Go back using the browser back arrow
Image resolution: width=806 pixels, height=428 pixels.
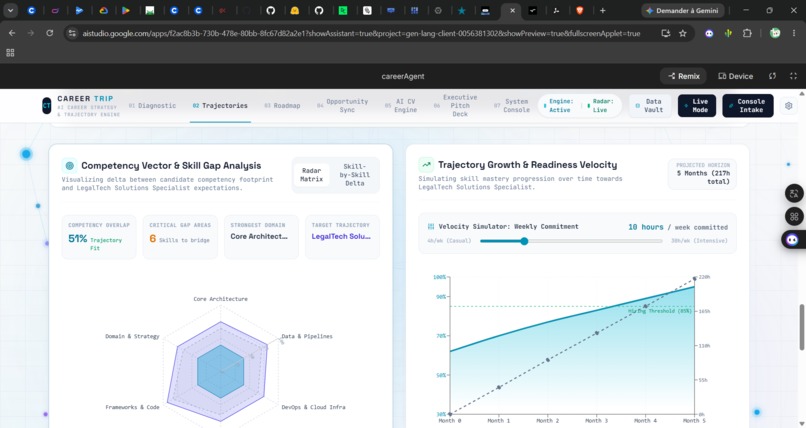pos(12,33)
